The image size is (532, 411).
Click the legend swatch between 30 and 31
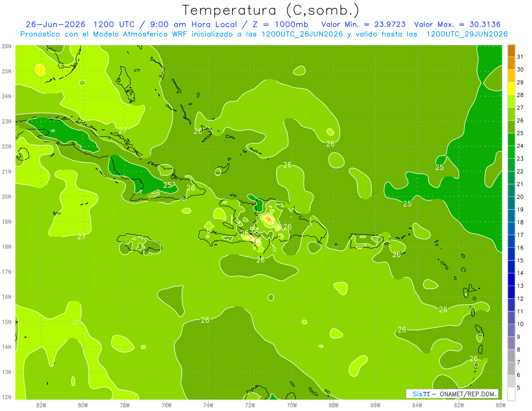pos(511,63)
